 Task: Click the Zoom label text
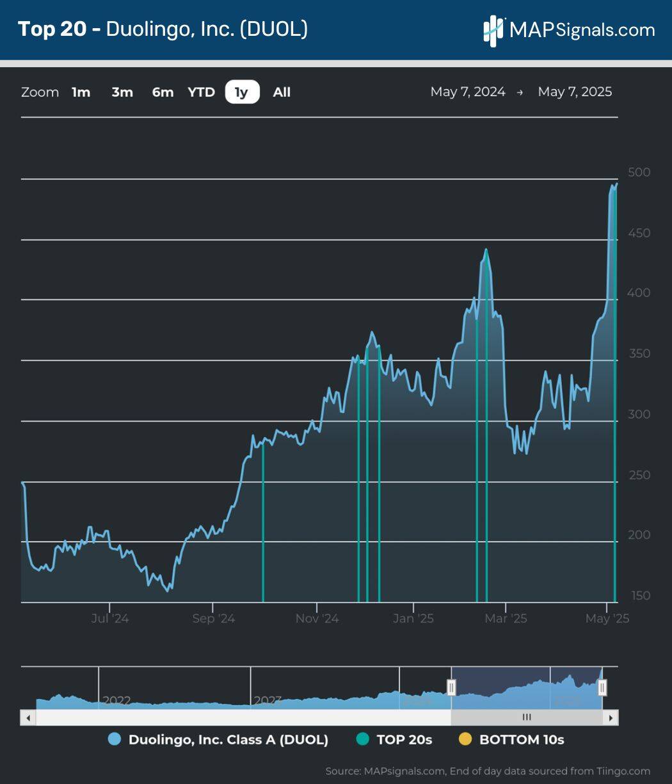point(40,92)
